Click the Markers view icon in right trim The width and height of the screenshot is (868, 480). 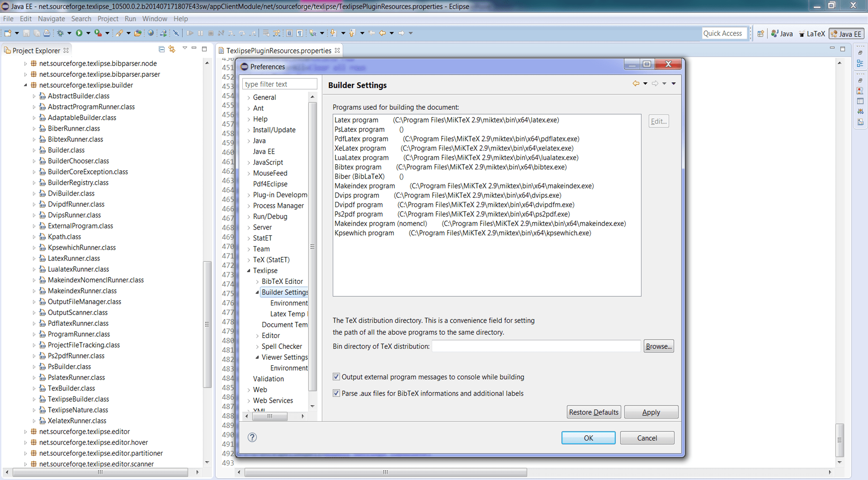click(860, 91)
